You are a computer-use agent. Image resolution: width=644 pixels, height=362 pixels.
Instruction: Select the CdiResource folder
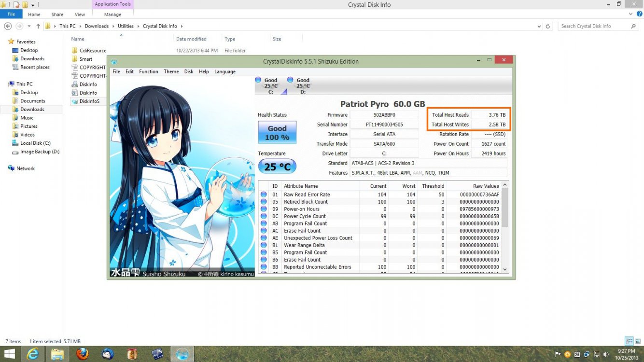pyautogui.click(x=88, y=50)
